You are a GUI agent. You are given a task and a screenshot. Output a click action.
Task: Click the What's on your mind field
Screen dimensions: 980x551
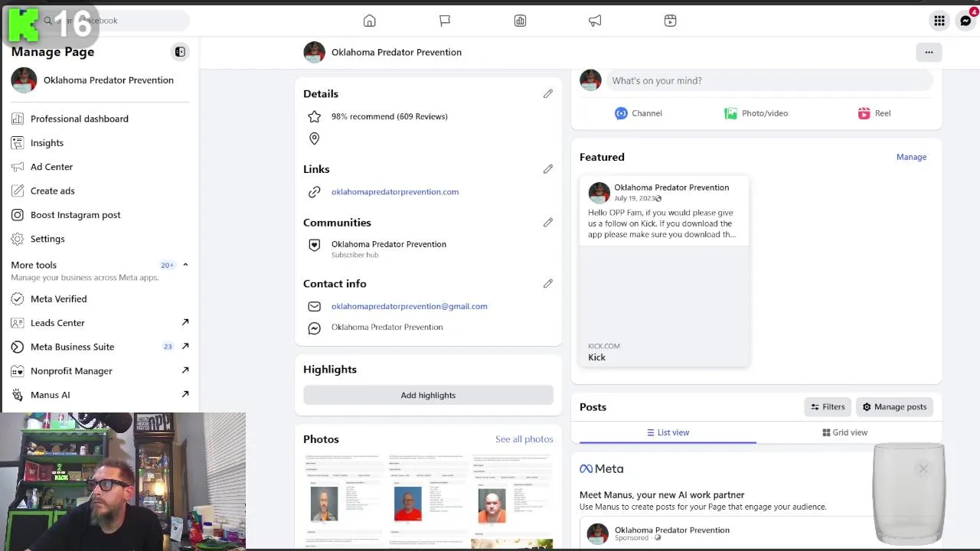coord(770,80)
